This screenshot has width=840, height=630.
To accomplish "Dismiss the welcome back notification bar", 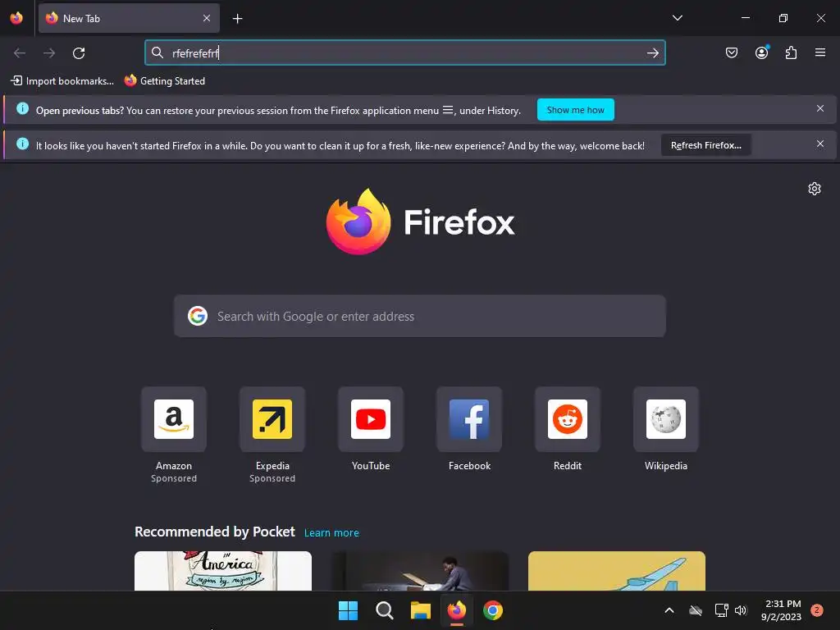I will pos(819,144).
